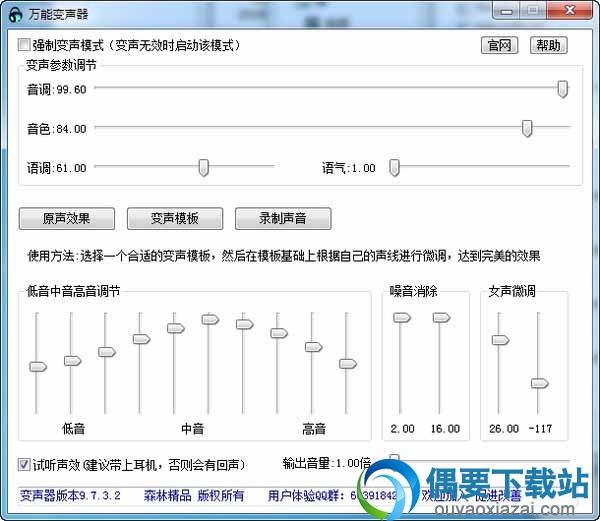Click 输出音量:1.00倍 label

tap(327, 463)
